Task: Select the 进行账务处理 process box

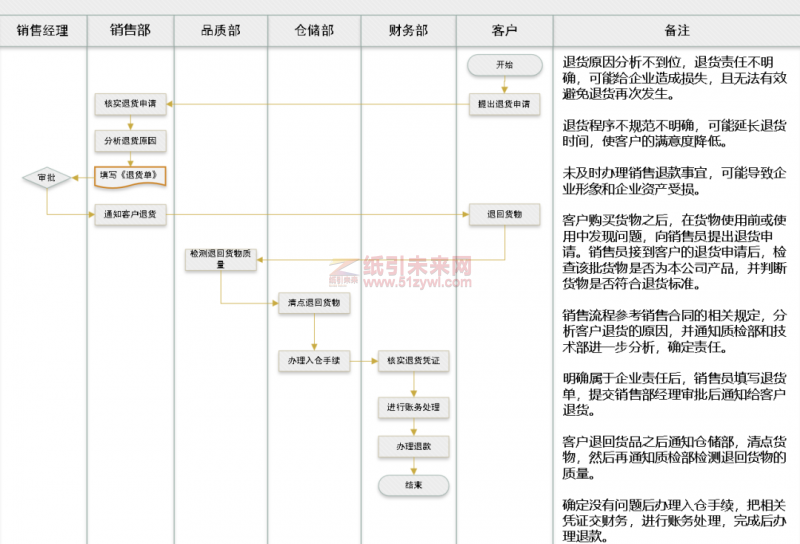Action: click(x=414, y=407)
